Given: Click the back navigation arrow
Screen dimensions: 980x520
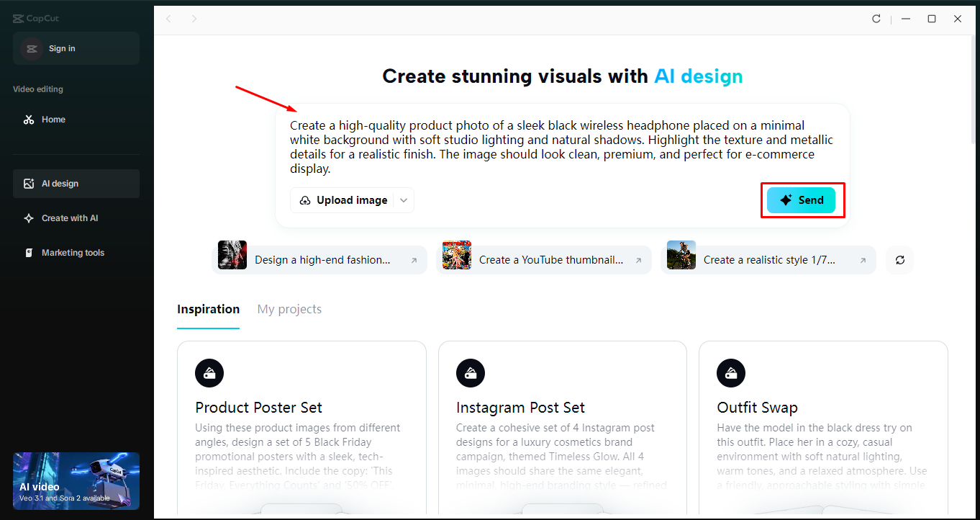Looking at the screenshot, I should pos(168,19).
